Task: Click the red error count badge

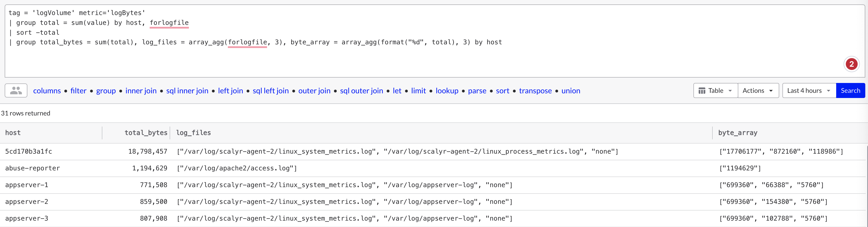Action: click(851, 64)
